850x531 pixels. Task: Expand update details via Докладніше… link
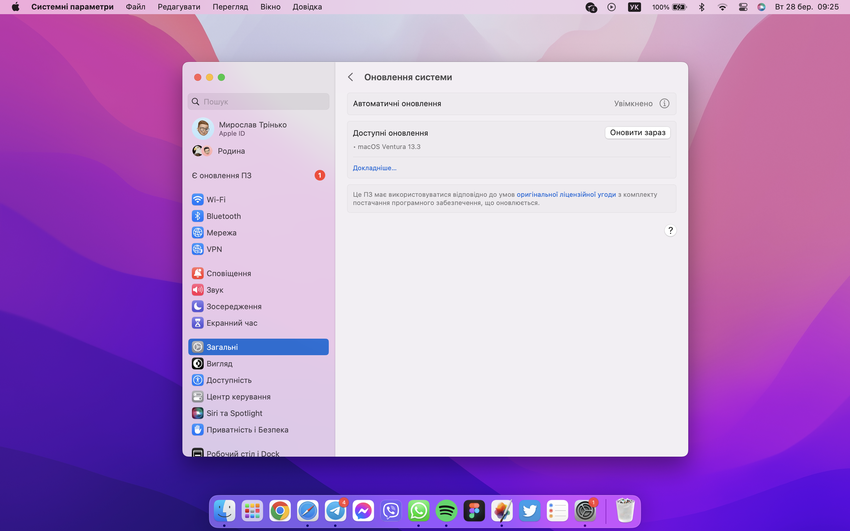(374, 168)
